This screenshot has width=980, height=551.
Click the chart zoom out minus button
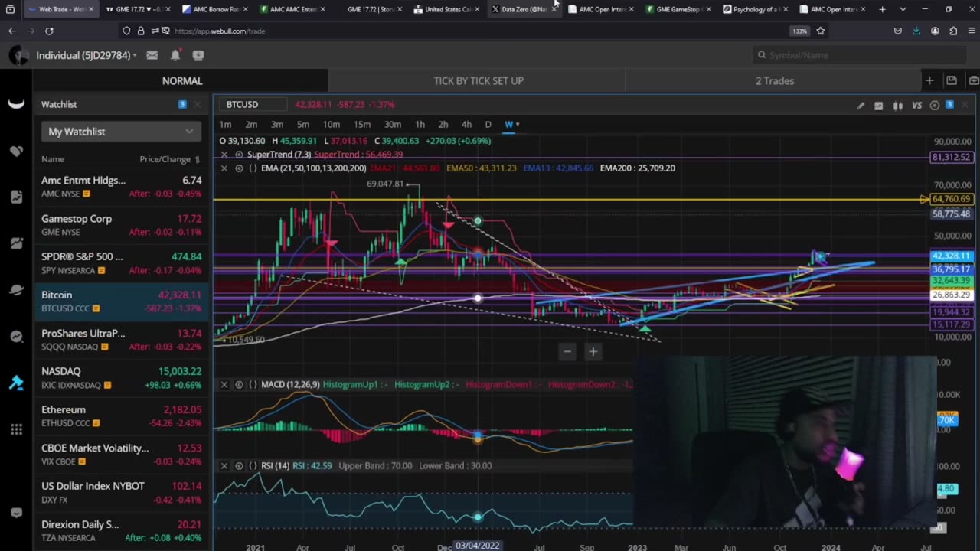567,351
